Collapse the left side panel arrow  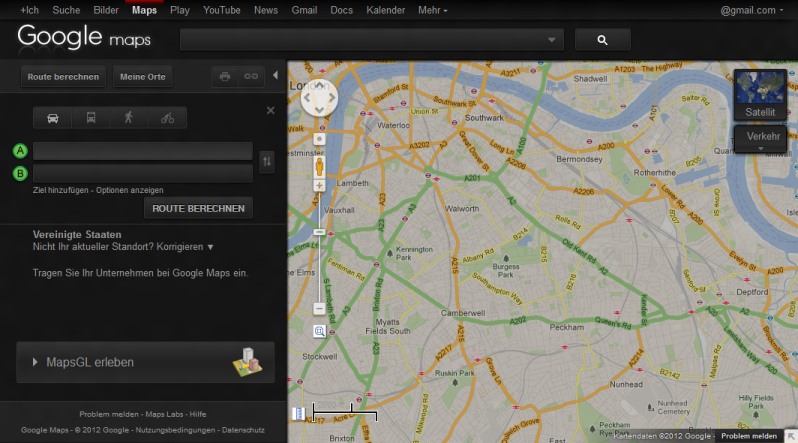(x=275, y=75)
